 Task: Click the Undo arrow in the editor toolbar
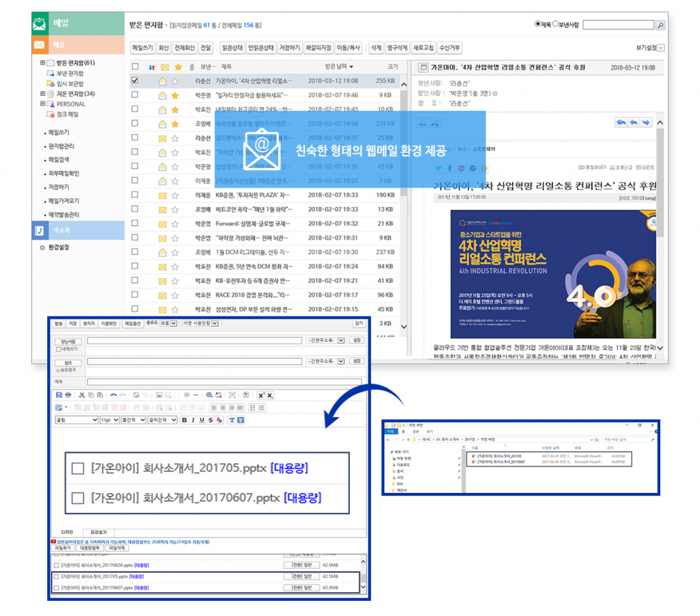tap(113, 395)
